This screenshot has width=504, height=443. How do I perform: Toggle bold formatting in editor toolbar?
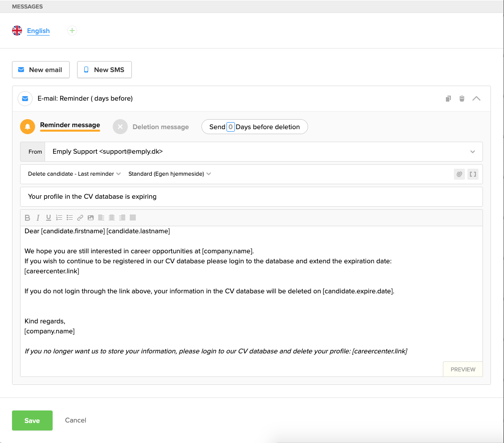(x=28, y=218)
